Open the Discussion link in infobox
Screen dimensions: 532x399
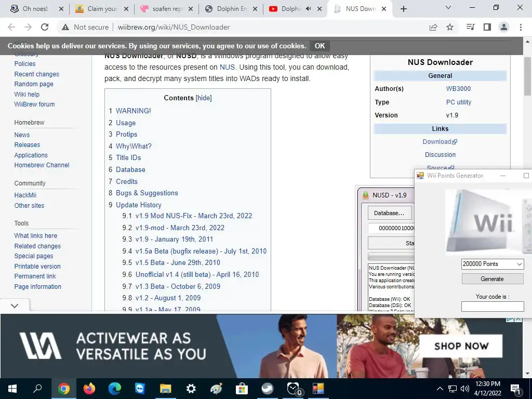pyautogui.click(x=440, y=155)
